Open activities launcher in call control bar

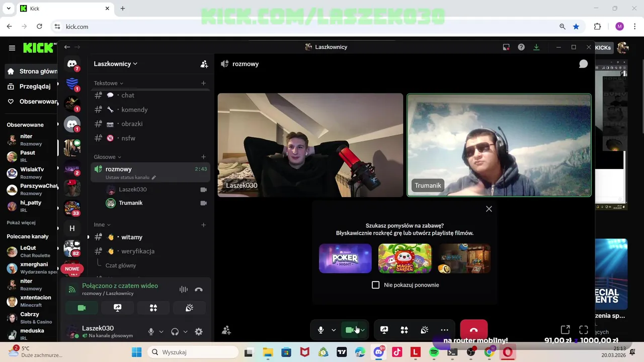tap(404, 330)
